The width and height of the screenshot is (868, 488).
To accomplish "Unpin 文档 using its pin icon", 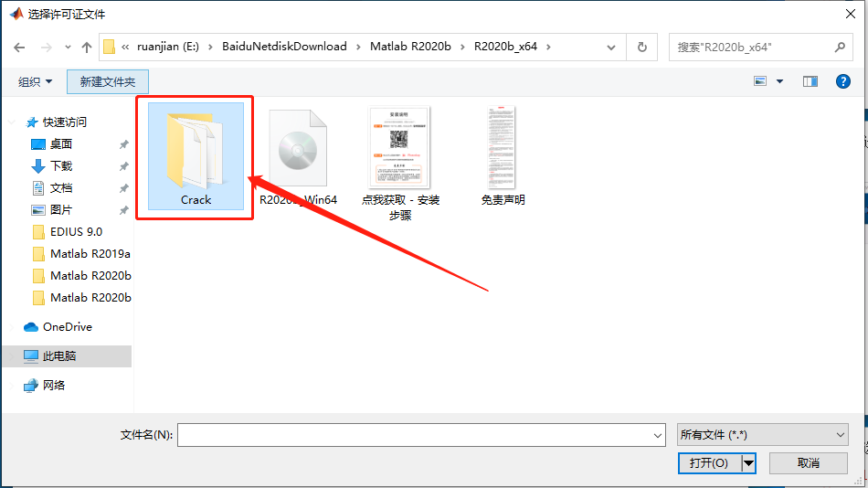I will coord(124,188).
